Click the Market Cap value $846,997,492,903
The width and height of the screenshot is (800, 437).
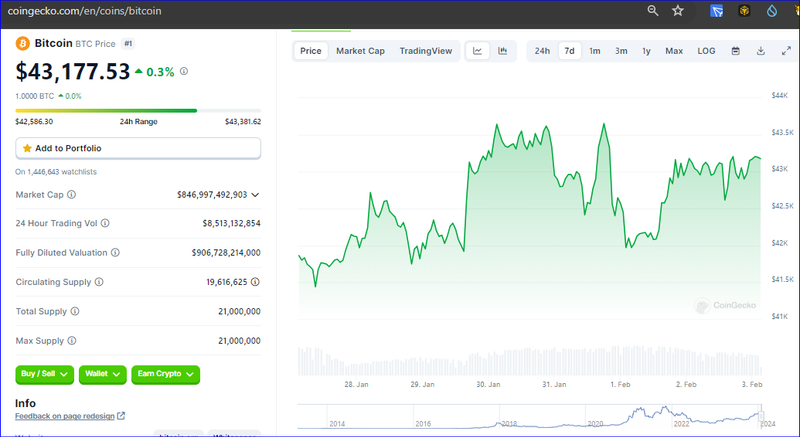point(212,195)
